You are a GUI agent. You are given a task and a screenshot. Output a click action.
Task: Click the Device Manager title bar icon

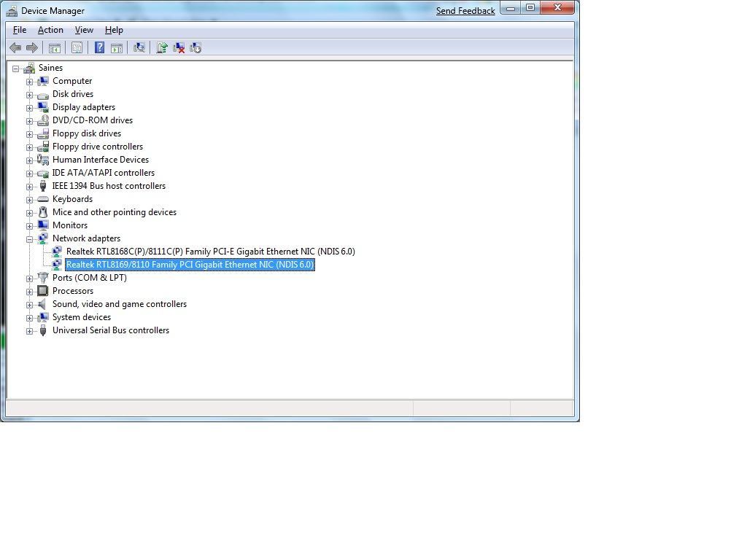click(x=12, y=10)
